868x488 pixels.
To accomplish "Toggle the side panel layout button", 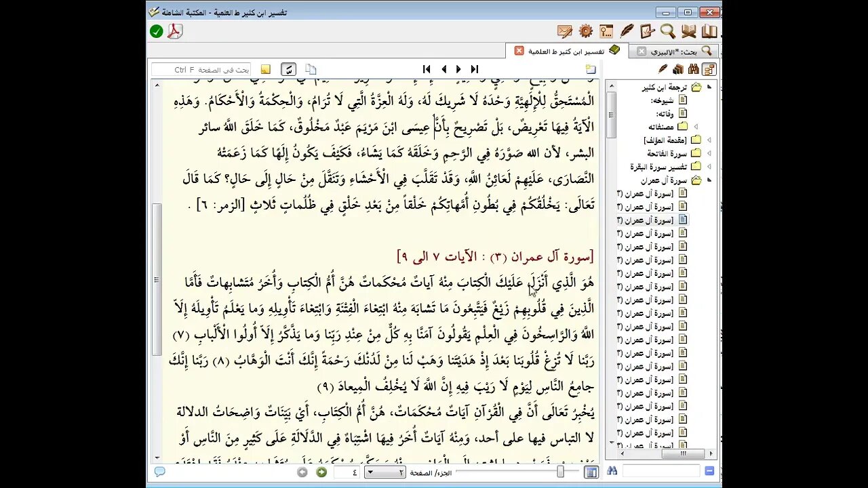I will pos(591,472).
